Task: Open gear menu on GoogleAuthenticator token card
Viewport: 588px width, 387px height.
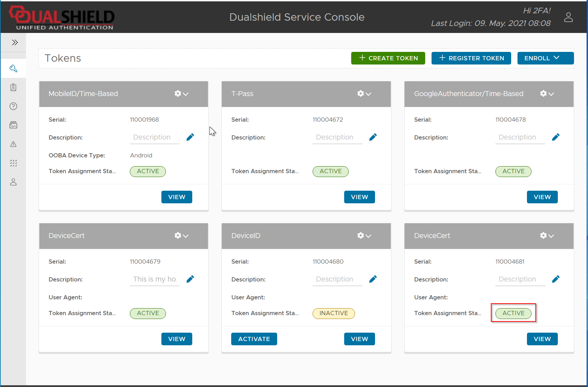Action: 547,94
